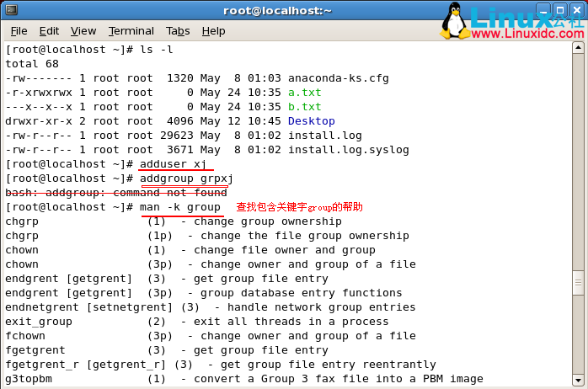
Task: Click the 'adduser xj' command text
Action: [173, 164]
